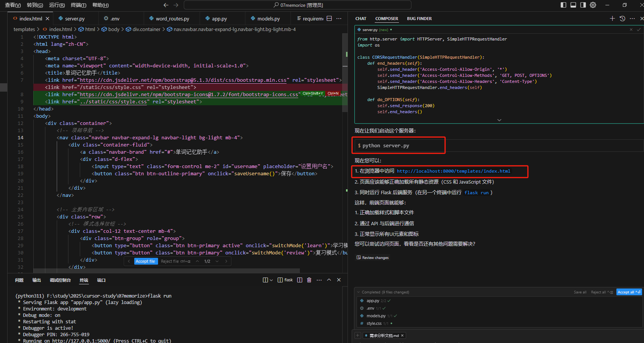
Task: Close the index.html editor tab
Action: pos(47,19)
